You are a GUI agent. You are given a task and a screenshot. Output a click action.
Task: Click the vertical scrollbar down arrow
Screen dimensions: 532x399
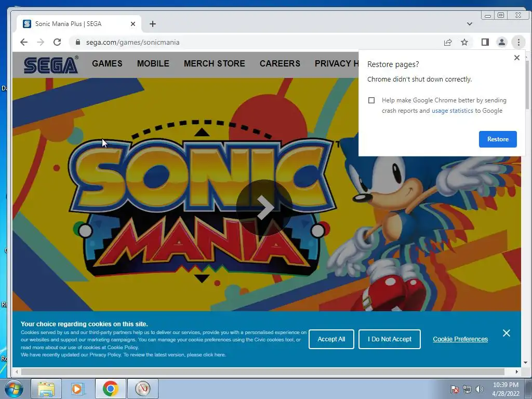pos(526,363)
